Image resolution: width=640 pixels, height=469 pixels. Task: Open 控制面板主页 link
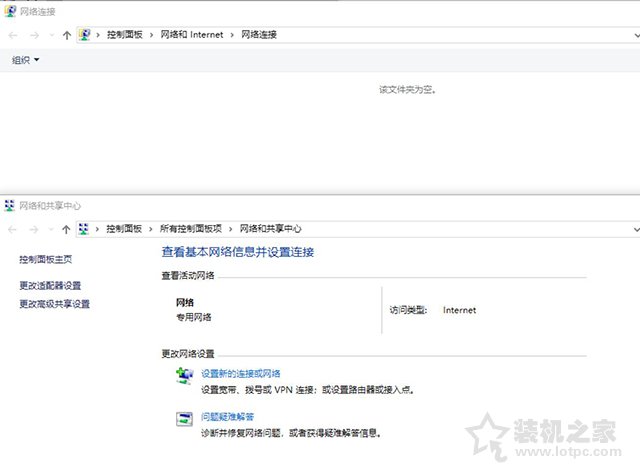click(46, 259)
